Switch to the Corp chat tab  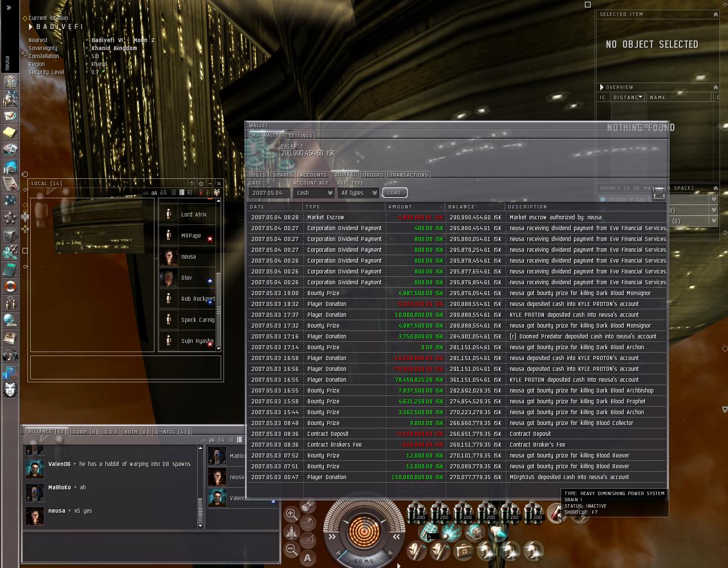point(86,432)
